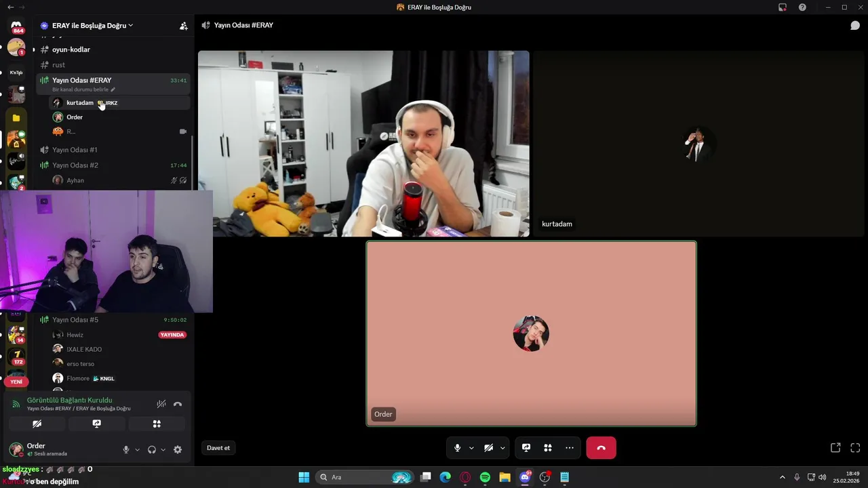
Task: Open Discord direct messages home icon
Action: click(16, 27)
